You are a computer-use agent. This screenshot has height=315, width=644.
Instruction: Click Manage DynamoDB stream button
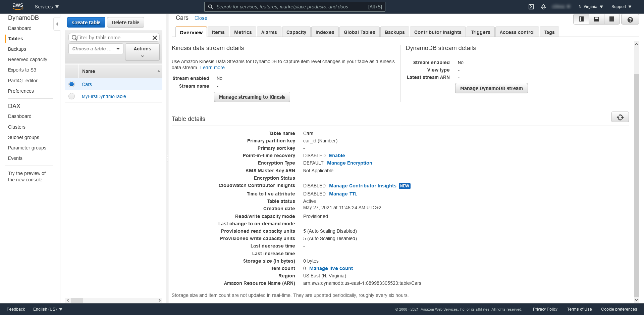491,88
